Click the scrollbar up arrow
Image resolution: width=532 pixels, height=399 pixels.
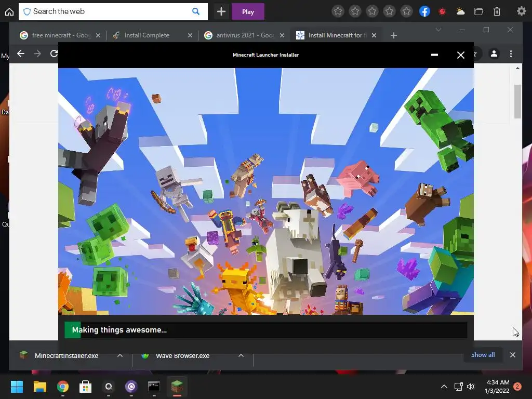click(517, 68)
